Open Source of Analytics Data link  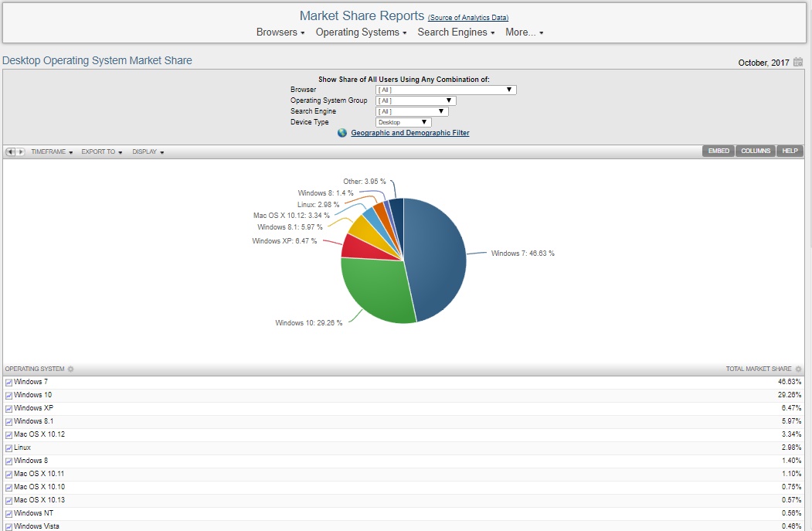[468, 18]
